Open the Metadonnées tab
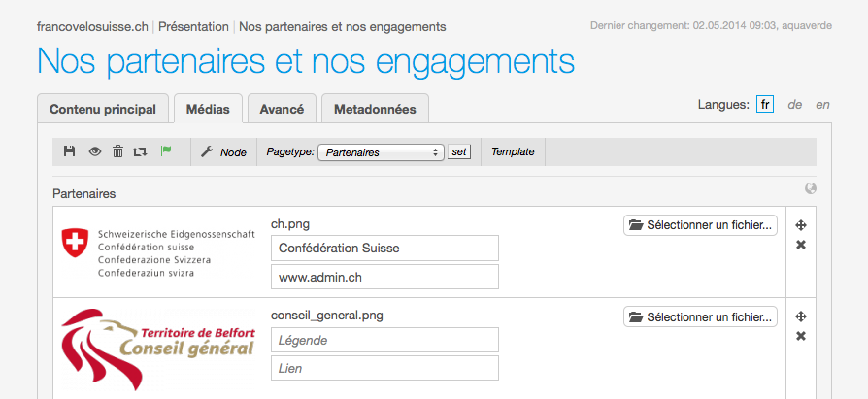The image size is (868, 399). [x=375, y=109]
